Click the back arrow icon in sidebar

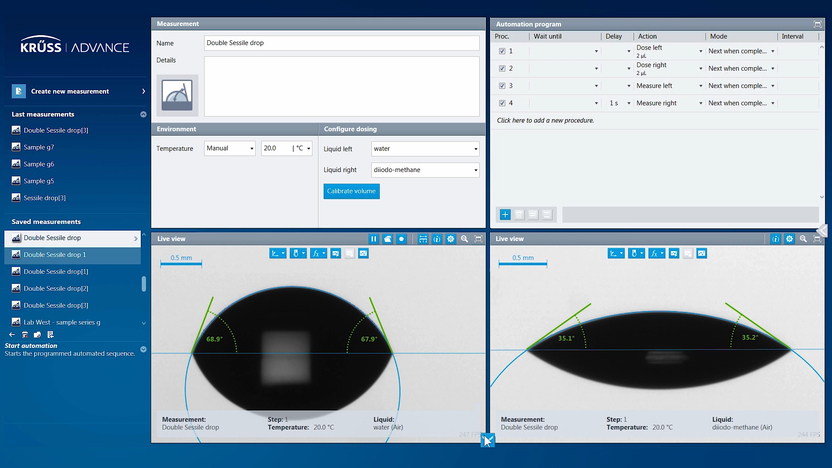[x=12, y=335]
